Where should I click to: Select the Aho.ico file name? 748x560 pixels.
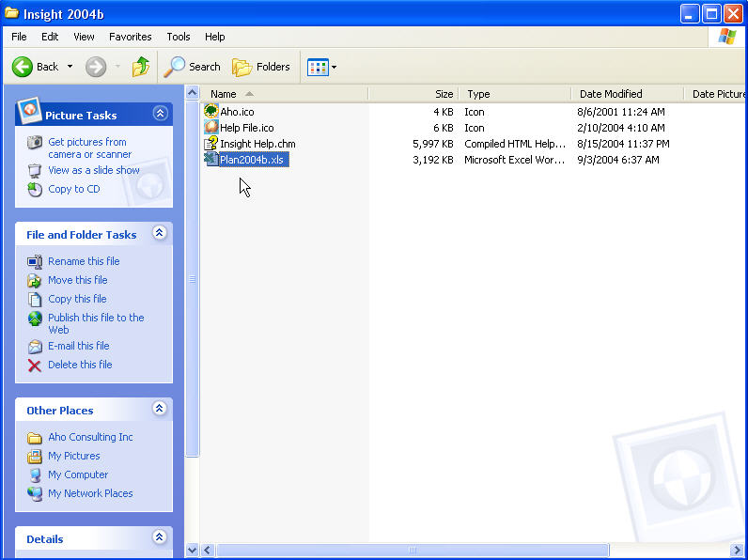pos(237,112)
